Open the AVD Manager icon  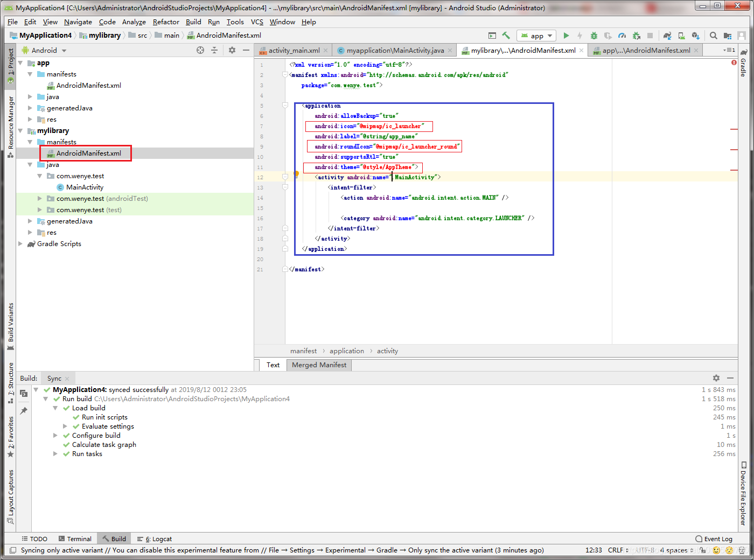(x=681, y=36)
